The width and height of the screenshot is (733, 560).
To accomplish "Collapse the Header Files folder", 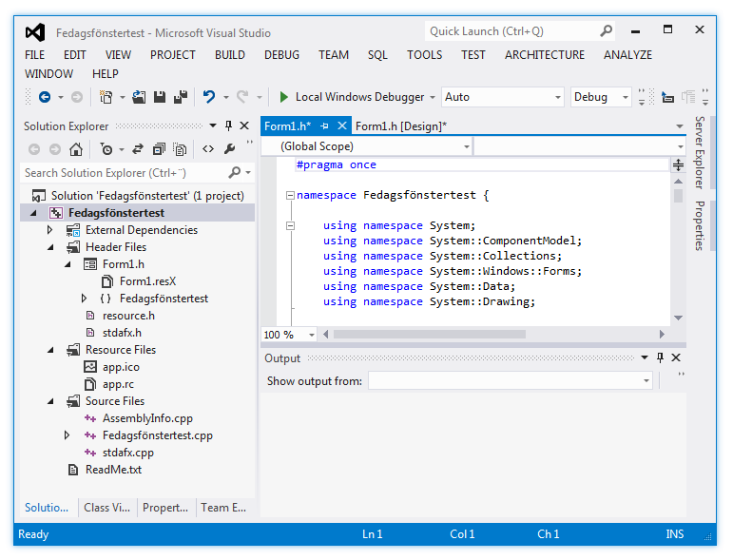I will click(50, 247).
